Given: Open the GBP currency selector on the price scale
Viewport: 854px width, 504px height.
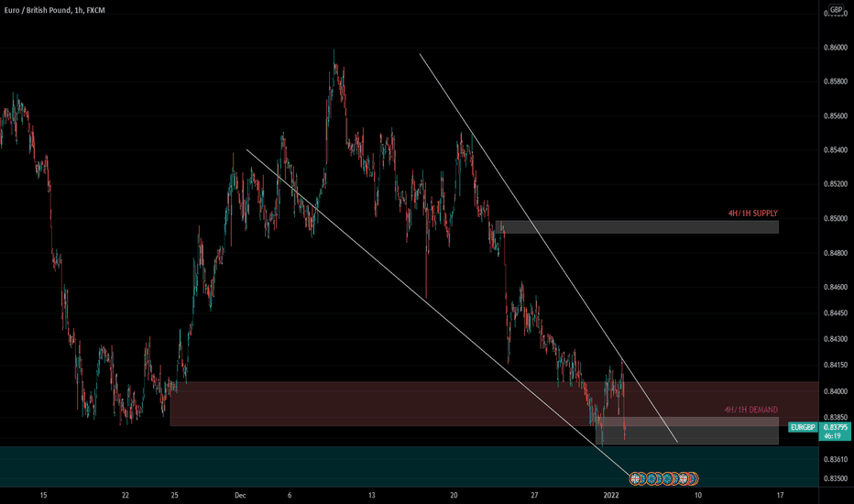Looking at the screenshot, I should point(836,9).
